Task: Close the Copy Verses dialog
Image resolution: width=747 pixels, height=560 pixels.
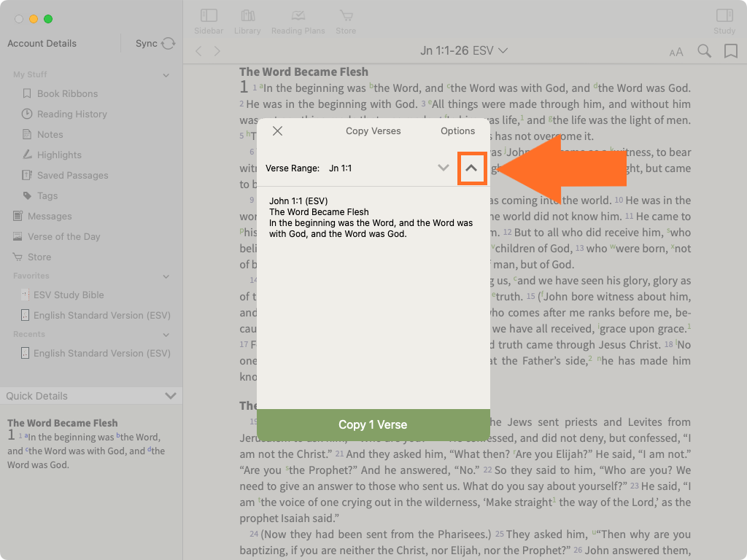Action: click(x=277, y=131)
